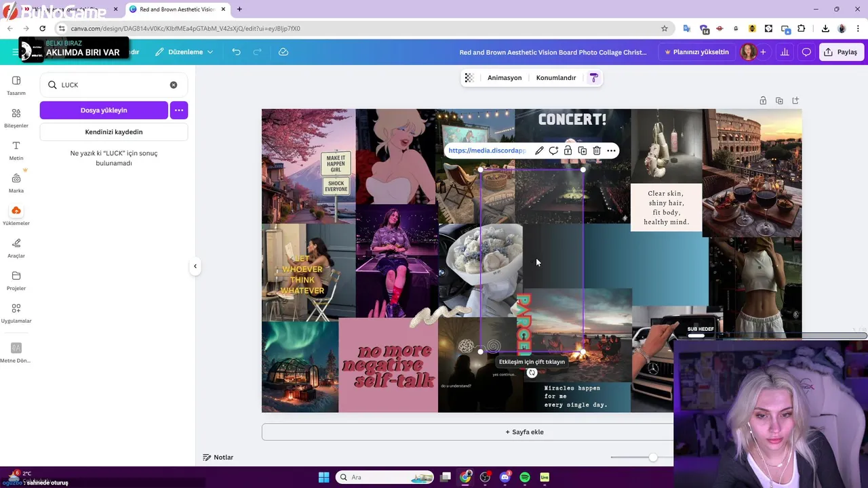Open the Metne Dönüştür sidebar app

coord(16,352)
